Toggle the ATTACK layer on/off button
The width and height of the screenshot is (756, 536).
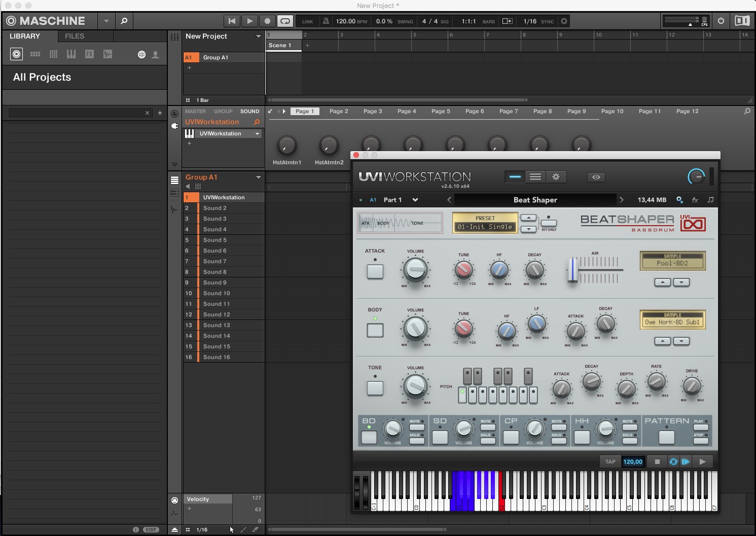click(x=375, y=271)
